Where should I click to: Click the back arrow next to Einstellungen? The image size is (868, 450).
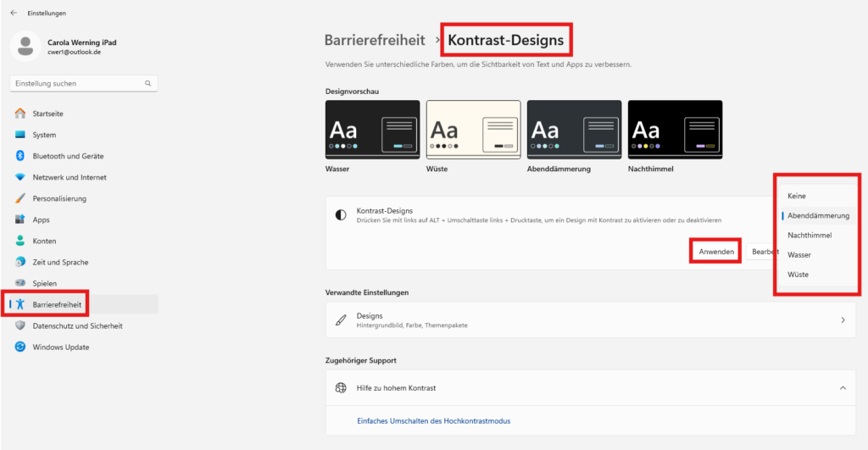[14, 13]
